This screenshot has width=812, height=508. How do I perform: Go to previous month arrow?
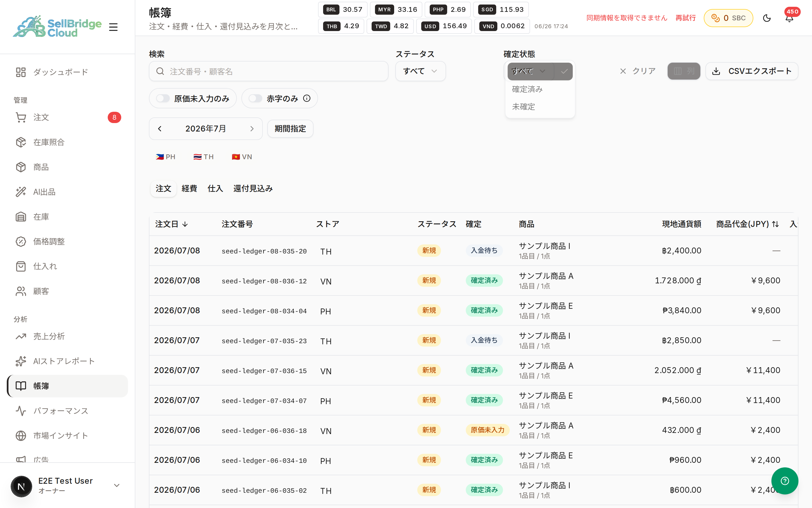coord(160,129)
